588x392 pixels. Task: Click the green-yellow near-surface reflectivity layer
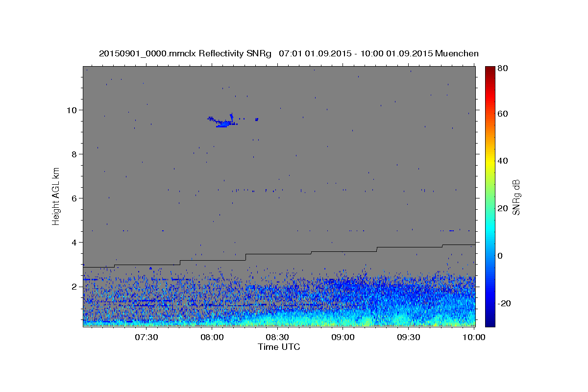click(279, 321)
